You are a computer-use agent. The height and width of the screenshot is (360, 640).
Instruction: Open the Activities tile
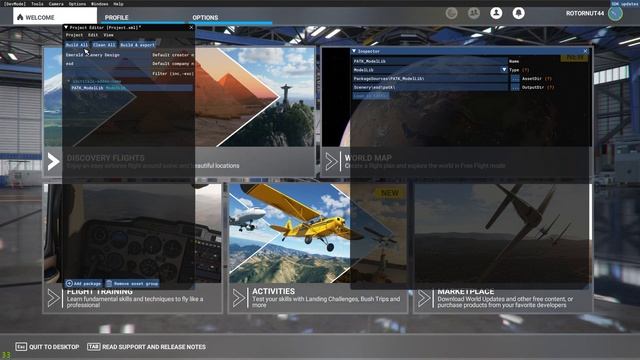click(x=318, y=248)
